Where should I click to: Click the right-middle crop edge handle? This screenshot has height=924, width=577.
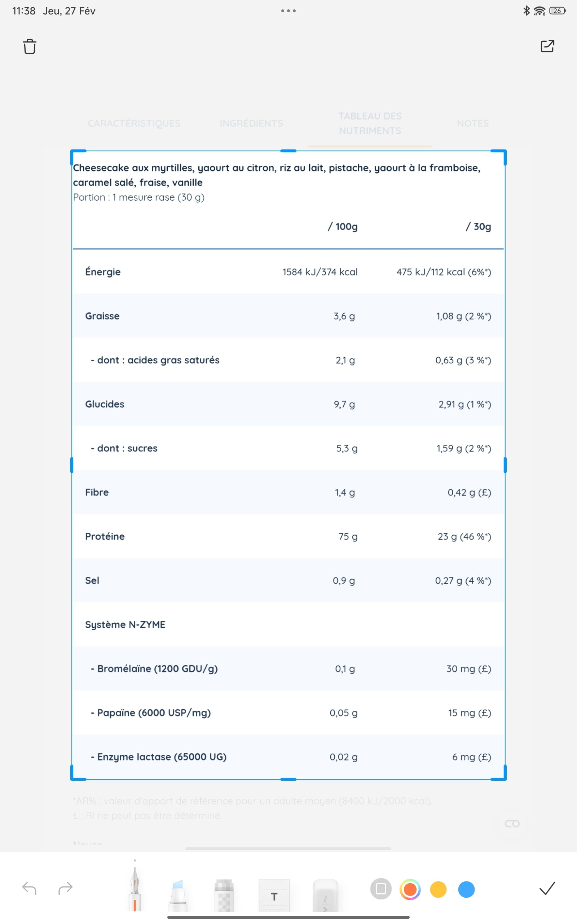coord(505,465)
